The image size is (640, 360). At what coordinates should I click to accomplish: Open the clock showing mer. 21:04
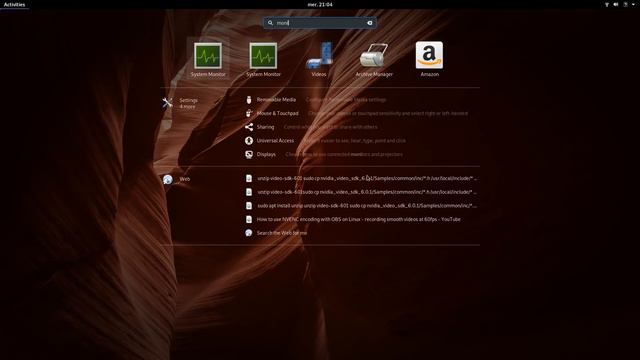[x=320, y=4]
